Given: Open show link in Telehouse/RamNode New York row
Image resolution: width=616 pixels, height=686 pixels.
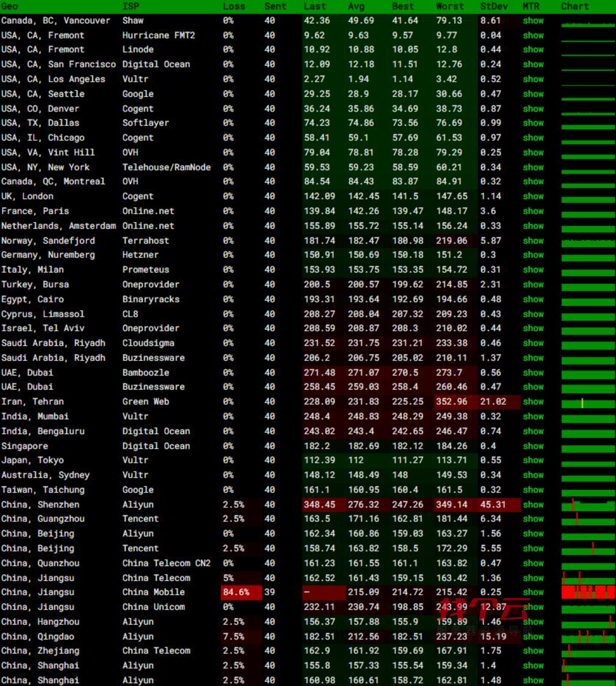Looking at the screenshot, I should pyautogui.click(x=533, y=168).
